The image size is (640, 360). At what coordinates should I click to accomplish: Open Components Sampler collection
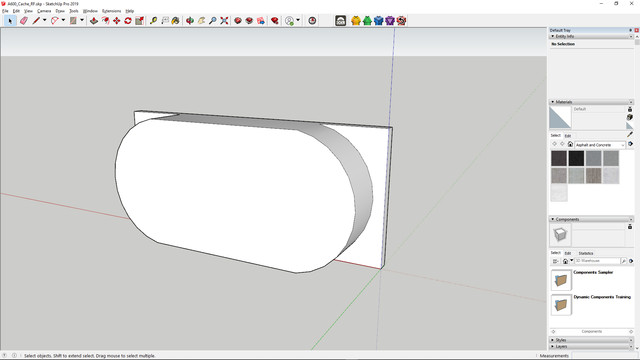593,272
